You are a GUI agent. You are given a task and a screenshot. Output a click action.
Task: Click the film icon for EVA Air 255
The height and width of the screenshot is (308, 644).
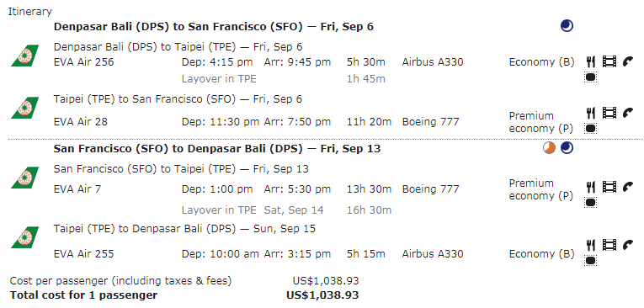click(609, 245)
